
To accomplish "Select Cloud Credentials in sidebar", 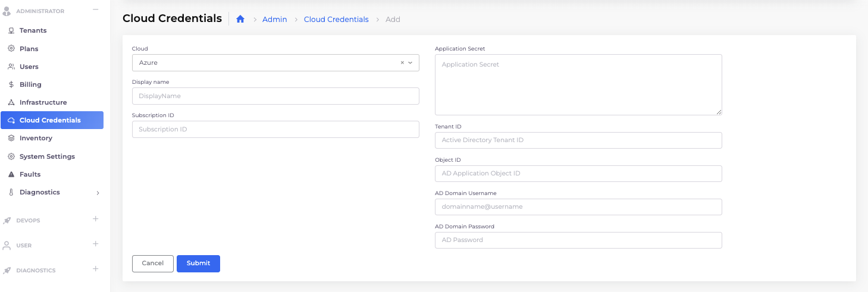I will [50, 120].
